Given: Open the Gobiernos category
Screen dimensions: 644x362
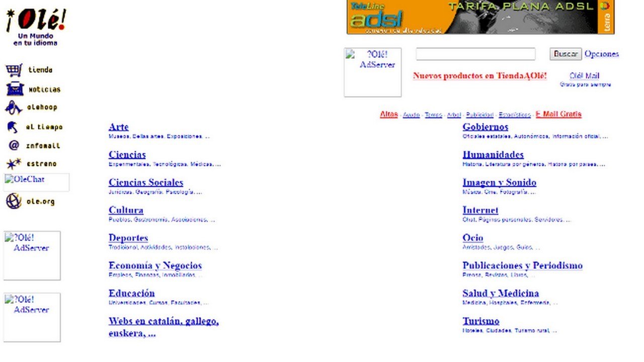Looking at the screenshot, I should 486,127.
